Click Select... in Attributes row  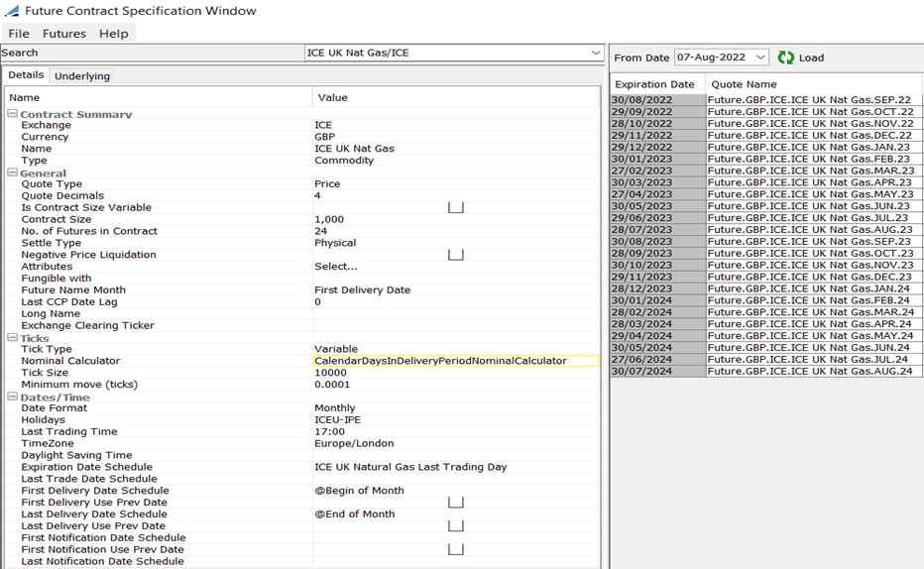336,267
